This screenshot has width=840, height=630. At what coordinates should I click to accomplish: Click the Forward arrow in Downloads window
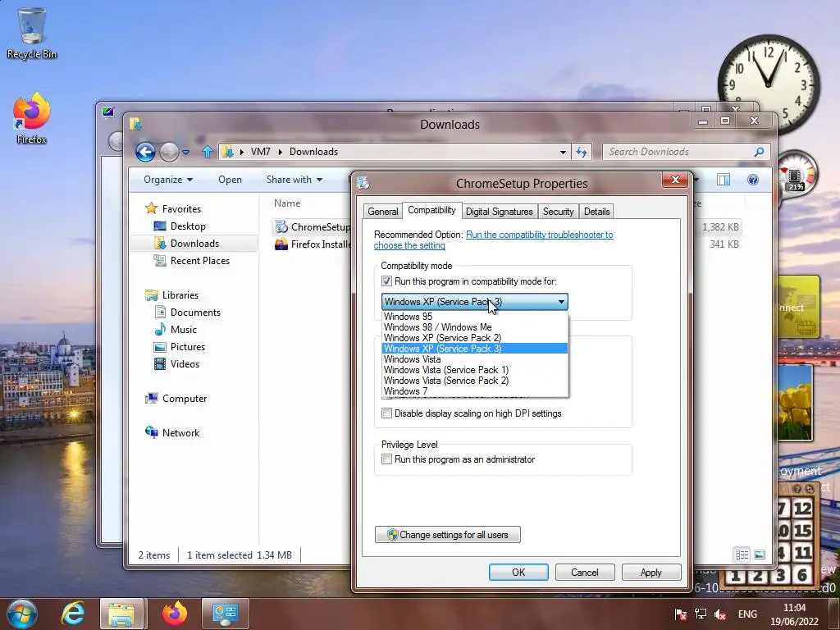coord(169,152)
